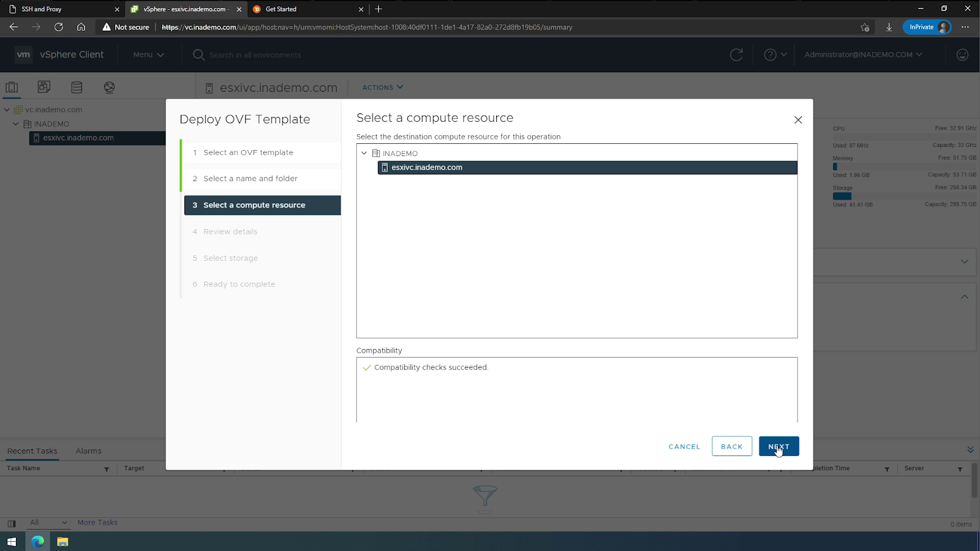Viewport: 980px width, 551px height.
Task: Go back in the browser
Action: (x=13, y=27)
